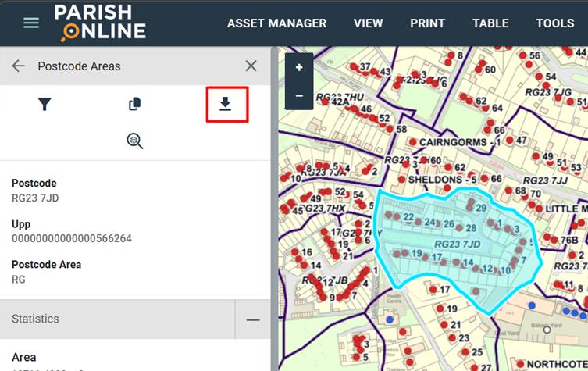This screenshot has width=588, height=371.
Task: Open the View menu
Action: tap(368, 23)
